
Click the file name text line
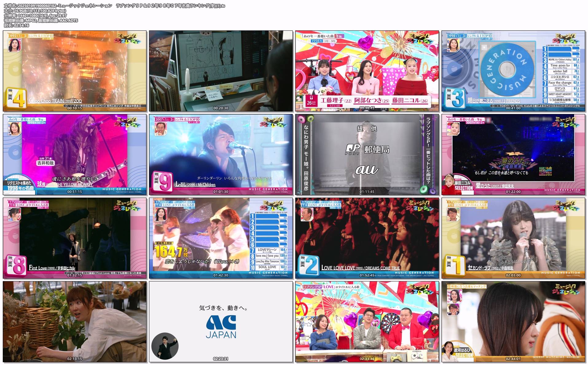click(x=115, y=6)
